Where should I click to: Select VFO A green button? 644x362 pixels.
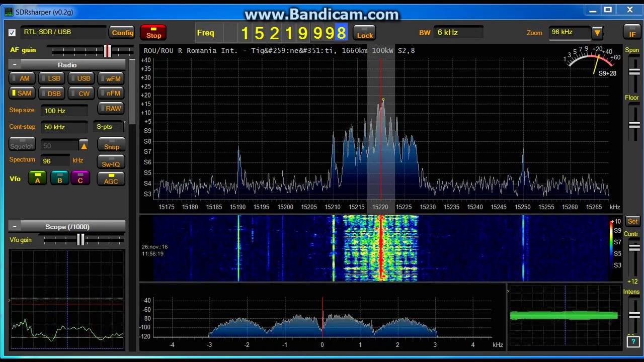point(37,178)
